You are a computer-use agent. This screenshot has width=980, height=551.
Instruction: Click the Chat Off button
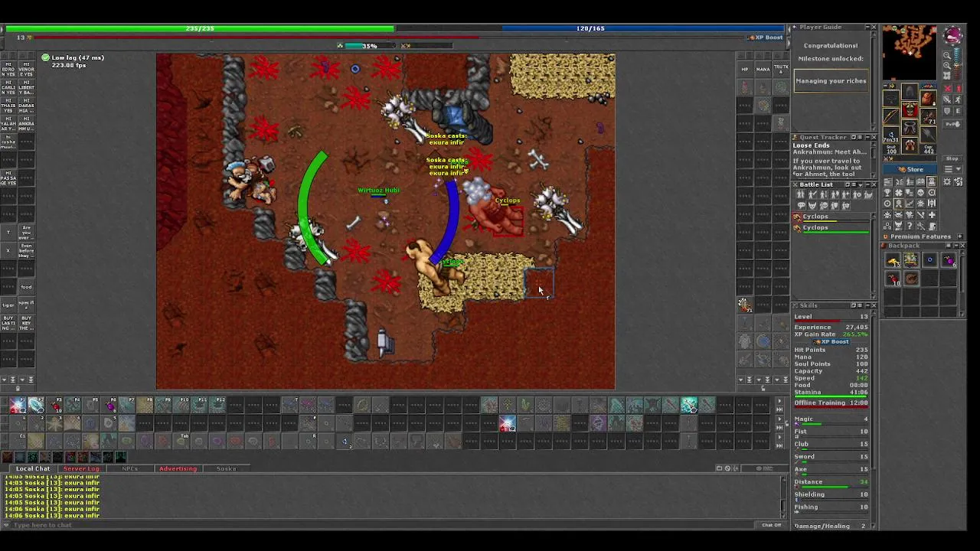pos(771,525)
